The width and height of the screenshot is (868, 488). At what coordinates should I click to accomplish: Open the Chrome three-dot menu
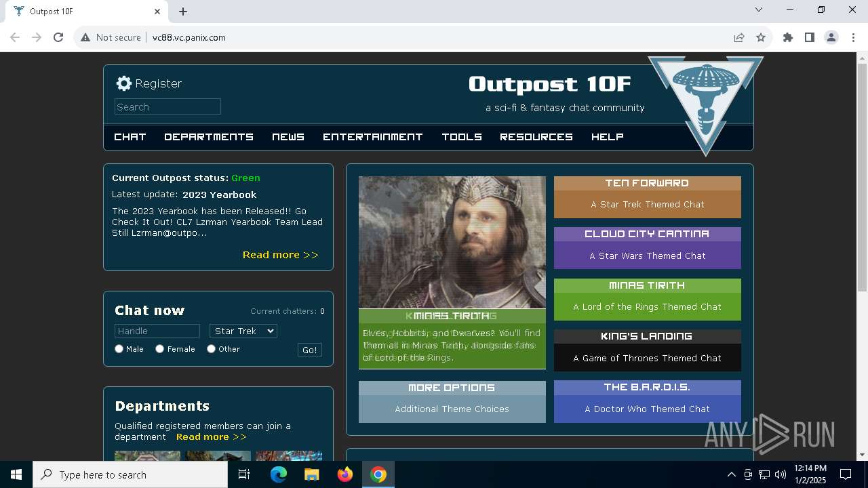point(852,37)
